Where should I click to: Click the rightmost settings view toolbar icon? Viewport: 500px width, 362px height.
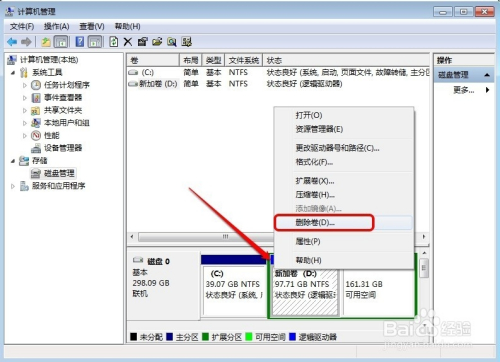click(186, 42)
